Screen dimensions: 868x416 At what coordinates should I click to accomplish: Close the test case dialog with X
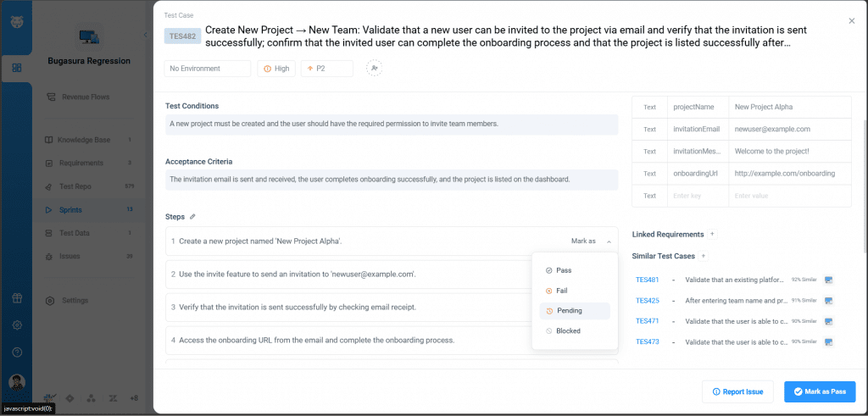(851, 21)
